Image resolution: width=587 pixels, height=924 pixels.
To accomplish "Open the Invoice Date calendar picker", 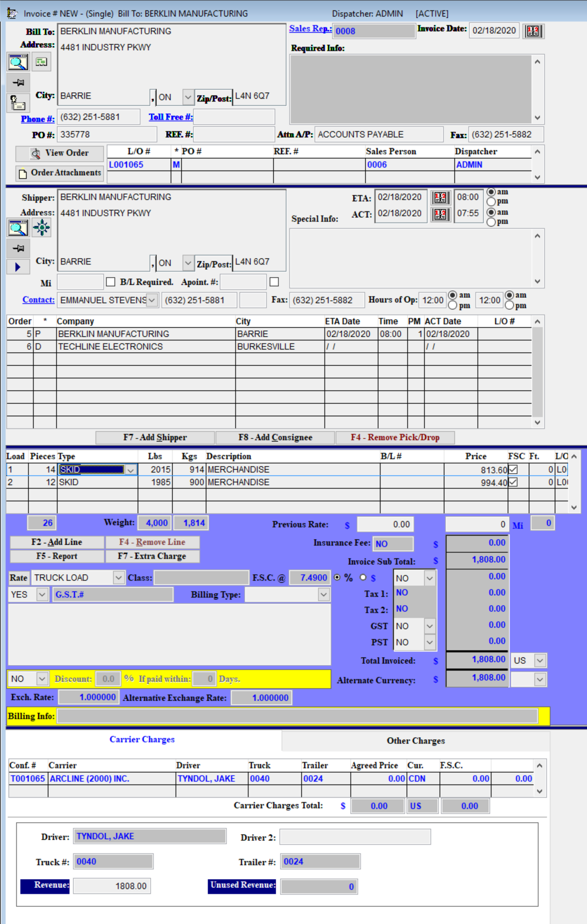I will [x=533, y=31].
